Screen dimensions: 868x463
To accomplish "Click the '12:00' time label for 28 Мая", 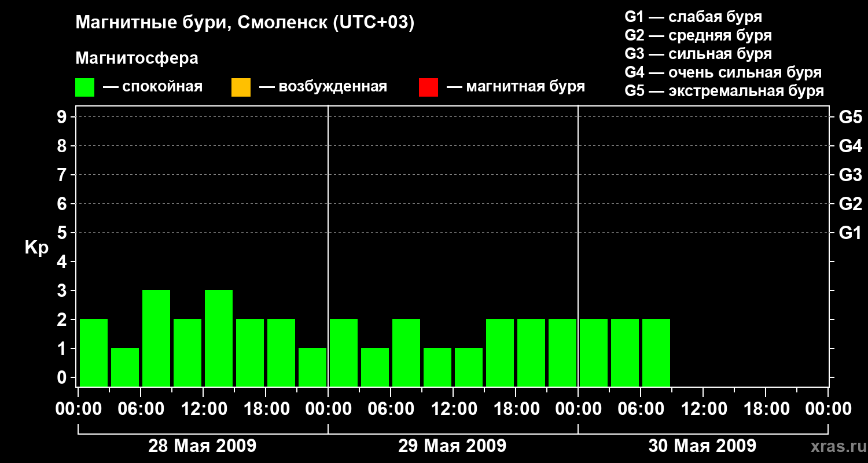I will (203, 409).
